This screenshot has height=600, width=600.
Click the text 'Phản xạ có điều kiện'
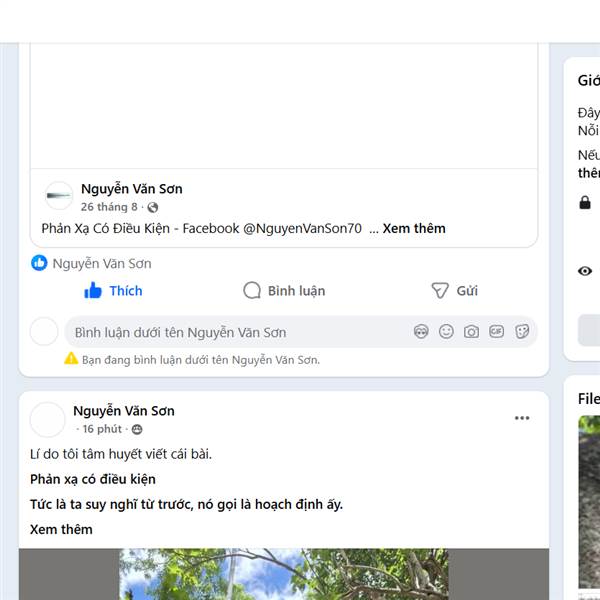tap(93, 479)
